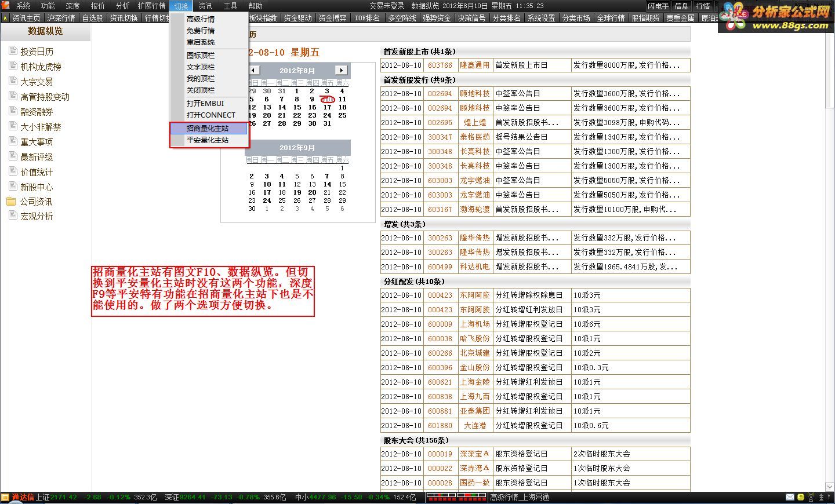
Task: Click 上证 index value in status bar
Action: (x=63, y=497)
